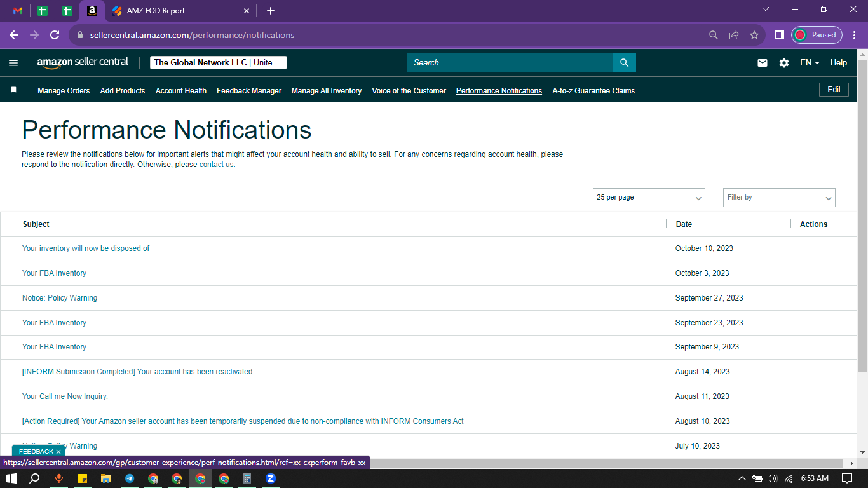The height and width of the screenshot is (488, 868).
Task: Open 'Your FBA Inventory' from October 3, 2023
Action: click(x=54, y=273)
